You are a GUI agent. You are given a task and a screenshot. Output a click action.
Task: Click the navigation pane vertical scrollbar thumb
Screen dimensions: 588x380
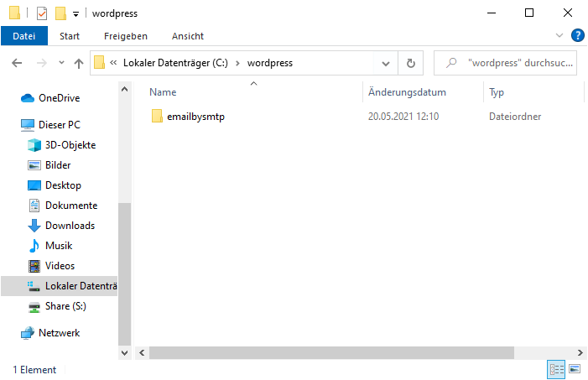point(124,273)
